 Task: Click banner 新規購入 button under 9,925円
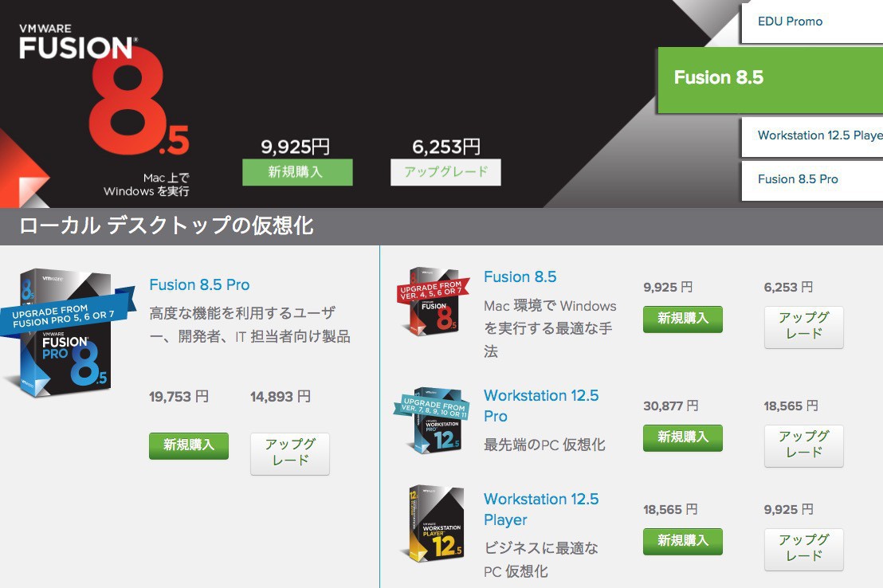297,172
